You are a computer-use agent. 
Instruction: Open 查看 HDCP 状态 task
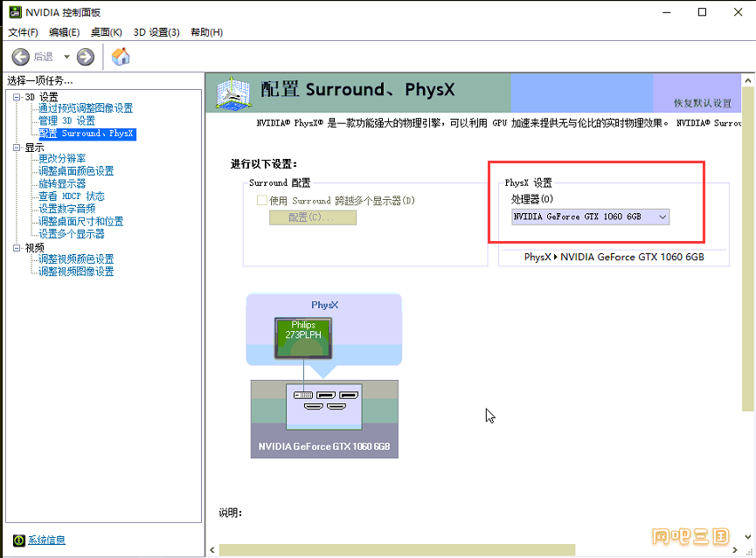(x=72, y=196)
